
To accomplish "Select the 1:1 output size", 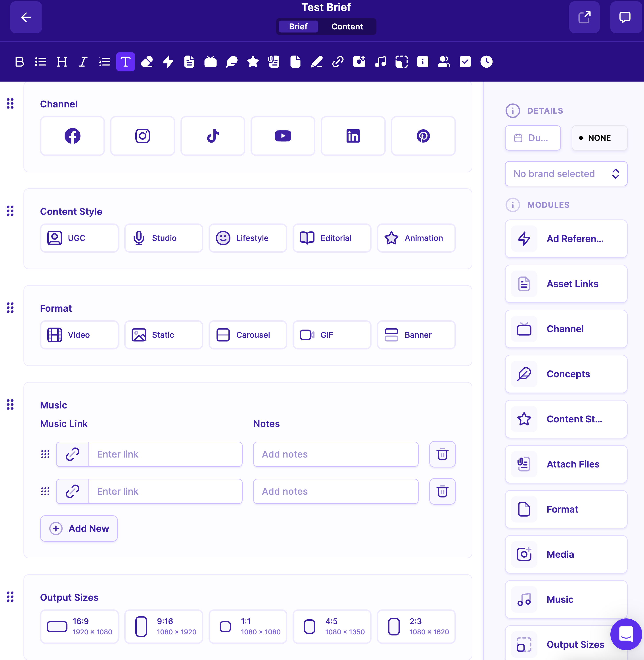I will click(x=248, y=626).
